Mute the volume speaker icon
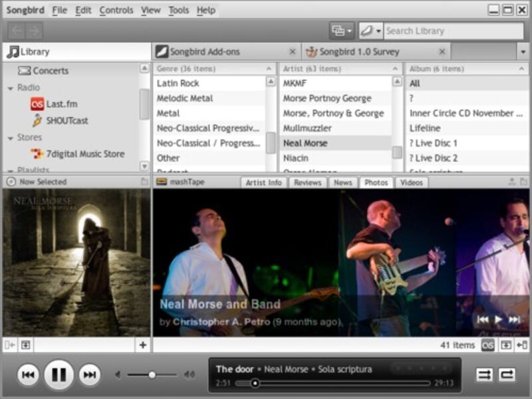The height and width of the screenshot is (399, 532). coord(118,375)
